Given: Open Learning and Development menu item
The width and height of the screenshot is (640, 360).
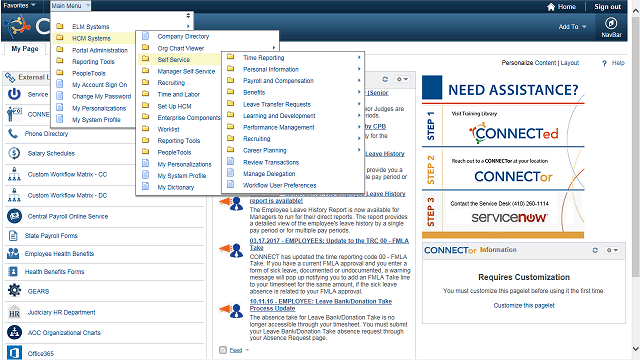Looking at the screenshot, I should pos(279,116).
